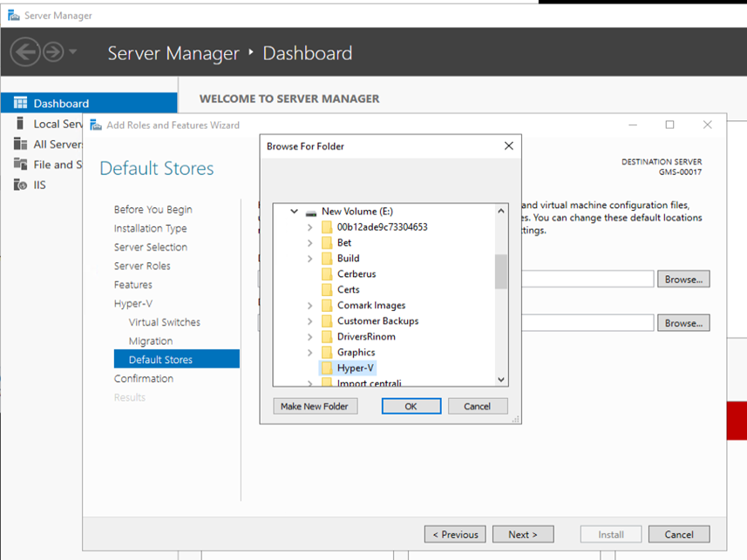Image resolution: width=747 pixels, height=560 pixels.
Task: Click the Dashboard icon in sidebar
Action: [20, 103]
